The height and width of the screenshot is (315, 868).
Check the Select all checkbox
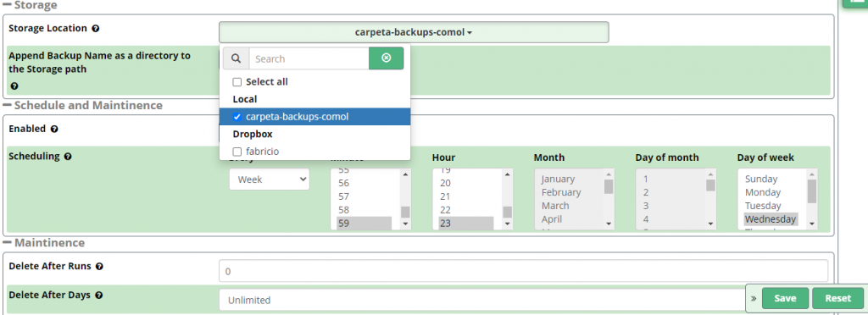click(x=237, y=82)
